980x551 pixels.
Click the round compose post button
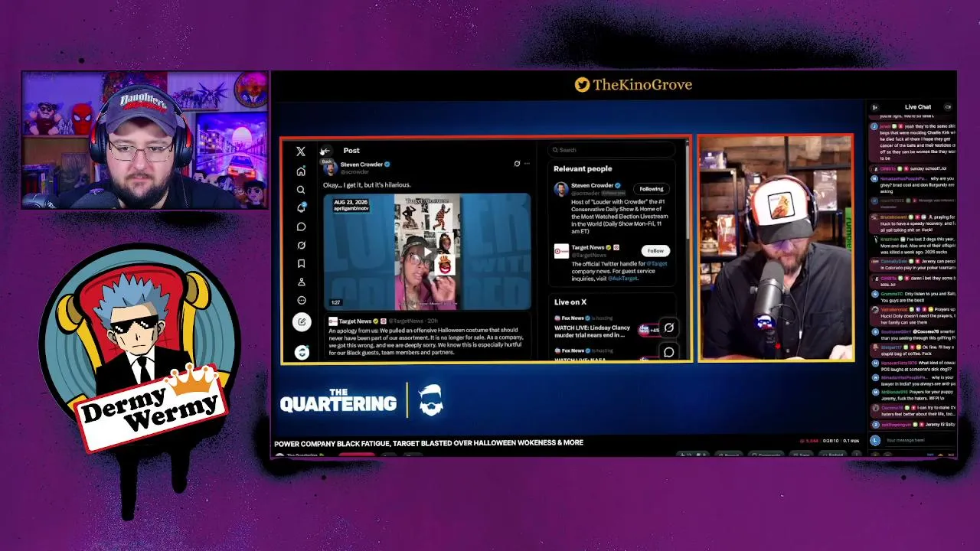(302, 322)
